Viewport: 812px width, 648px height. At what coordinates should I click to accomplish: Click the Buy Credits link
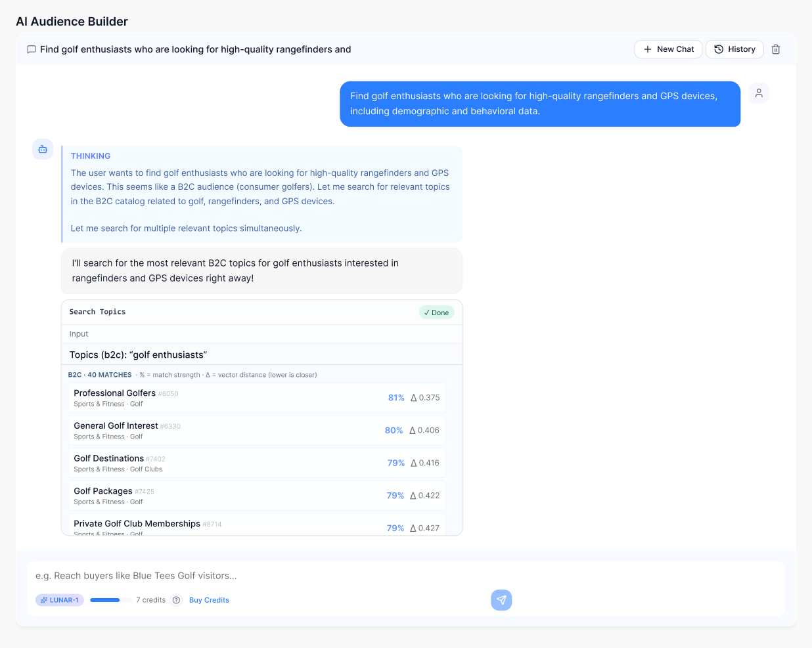pyautogui.click(x=209, y=600)
